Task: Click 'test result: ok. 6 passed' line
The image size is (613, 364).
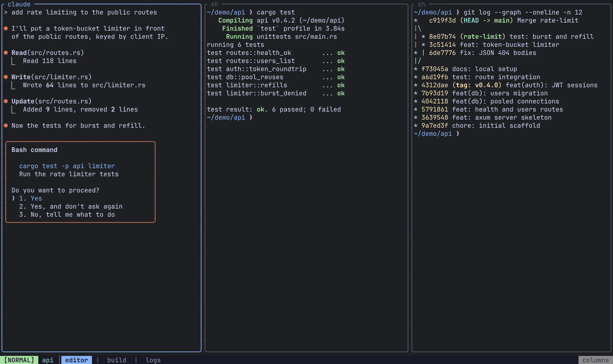Action: 274,109
